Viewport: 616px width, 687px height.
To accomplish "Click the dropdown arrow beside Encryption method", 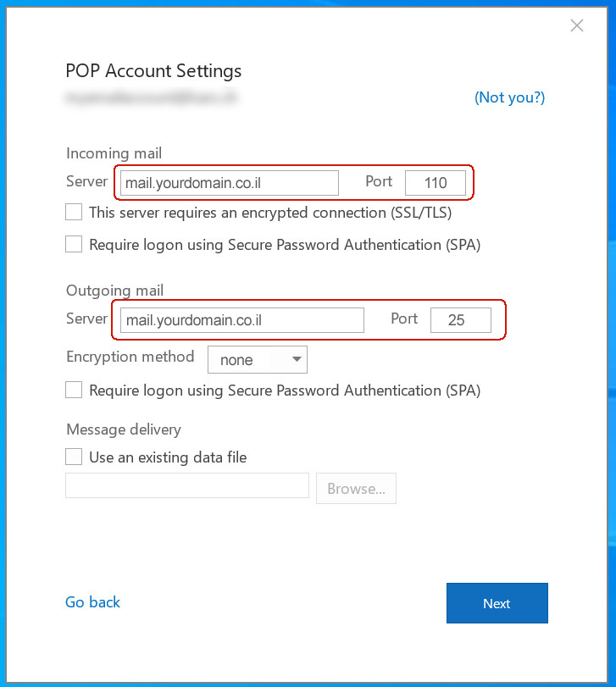I will click(x=297, y=359).
